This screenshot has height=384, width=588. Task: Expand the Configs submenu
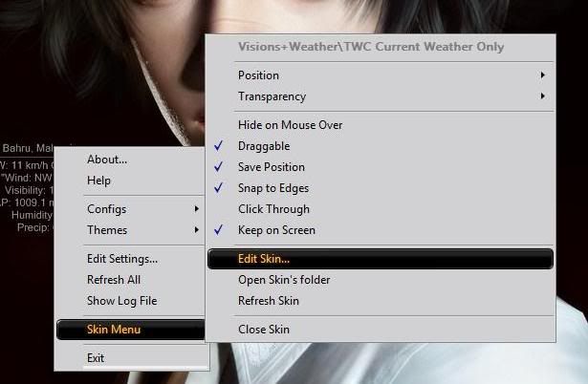point(107,209)
